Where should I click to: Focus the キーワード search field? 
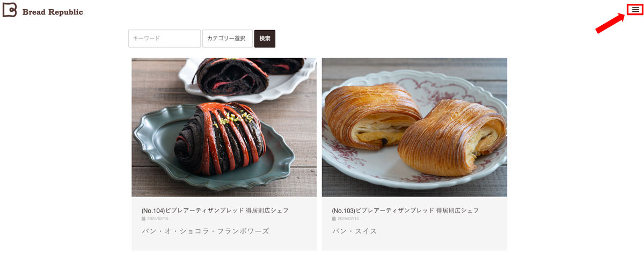point(164,39)
